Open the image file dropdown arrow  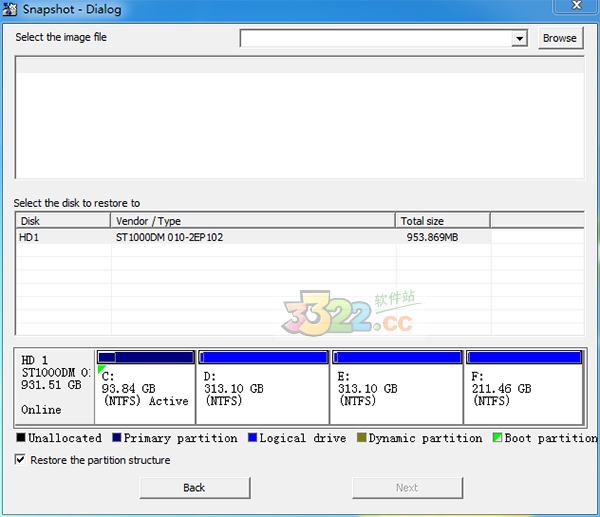519,38
